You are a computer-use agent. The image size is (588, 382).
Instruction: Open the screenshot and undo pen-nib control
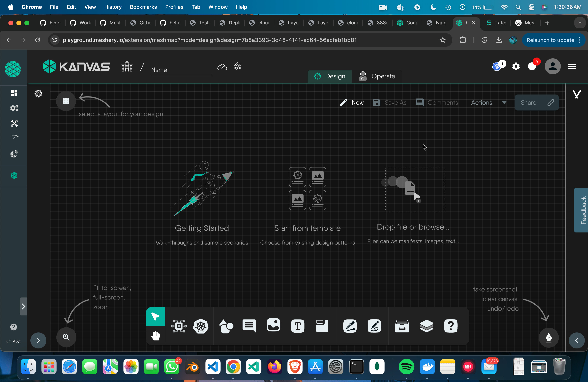coord(549,338)
